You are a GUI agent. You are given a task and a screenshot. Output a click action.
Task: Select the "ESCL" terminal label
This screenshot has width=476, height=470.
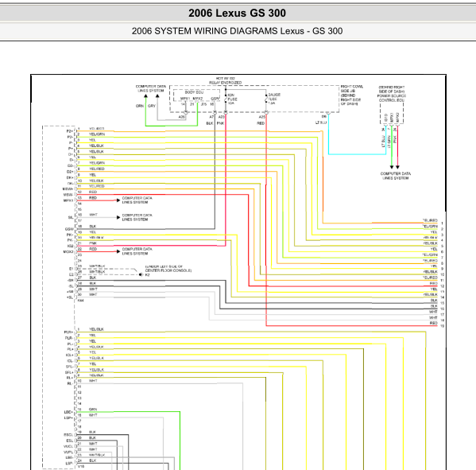[x=68, y=435]
